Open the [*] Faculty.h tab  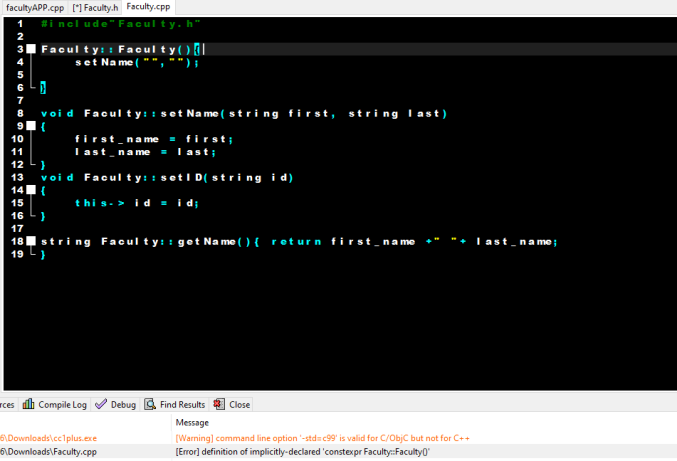(95, 8)
